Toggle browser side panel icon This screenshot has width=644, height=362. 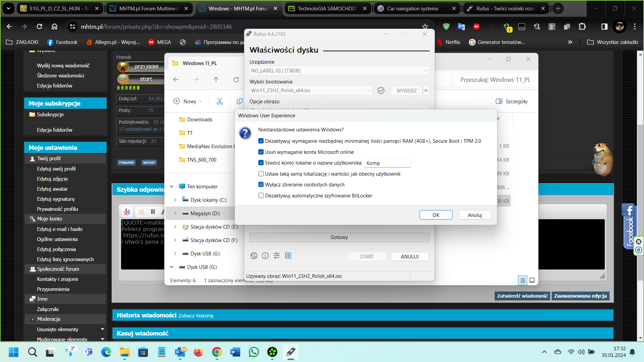[x=604, y=26]
